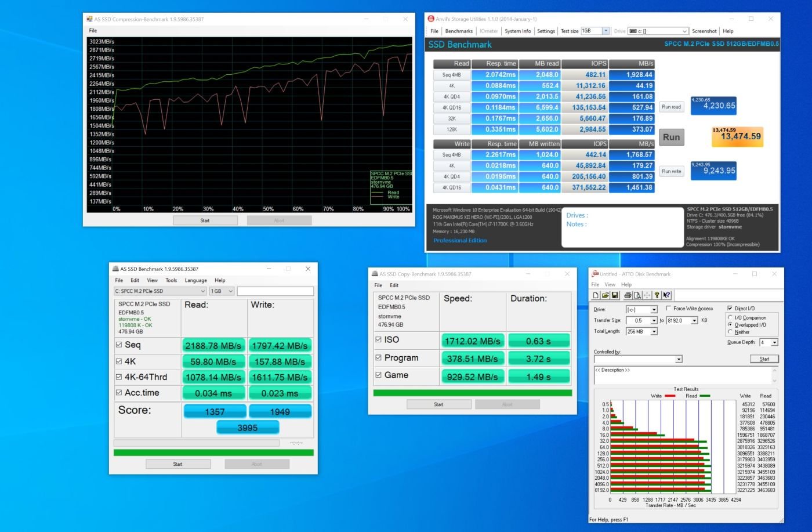812x532 pixels.
Task: Open the 0.5 Transfer Size start dropdown
Action: click(654, 320)
